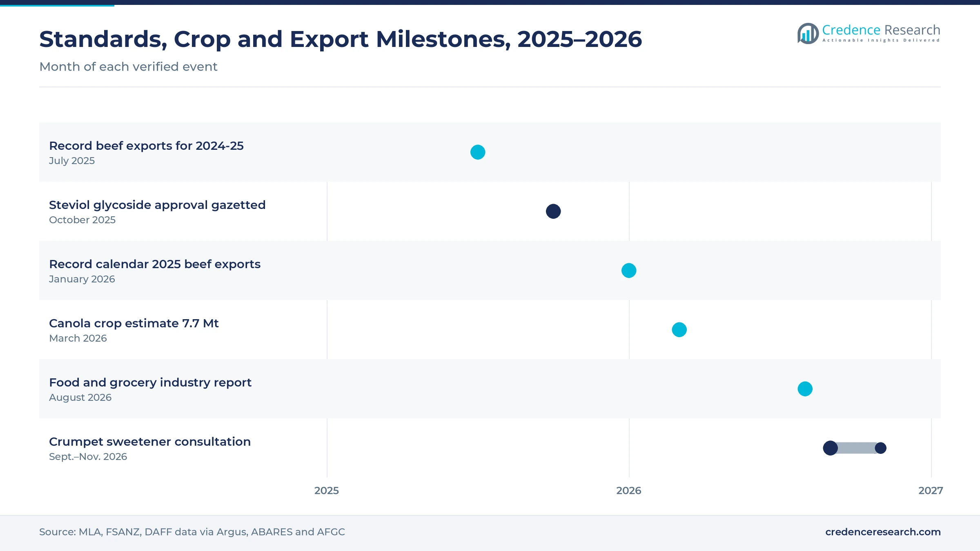Select the July 2025 beef exports marker

[x=478, y=152]
